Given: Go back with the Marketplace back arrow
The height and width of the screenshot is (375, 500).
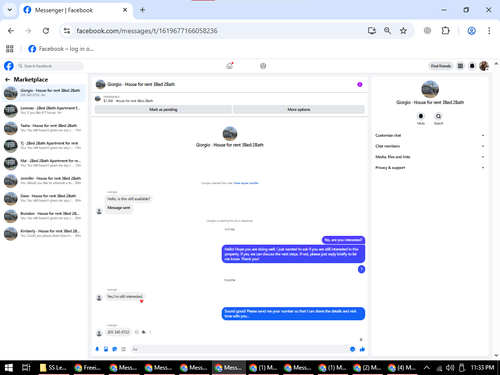Looking at the screenshot, I should pyautogui.click(x=7, y=79).
